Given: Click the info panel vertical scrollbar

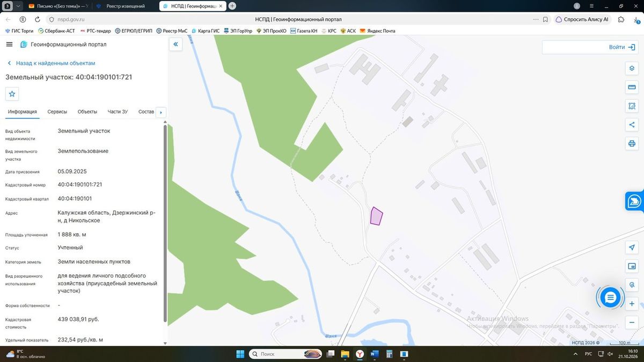Looking at the screenshot, I should coord(165,223).
